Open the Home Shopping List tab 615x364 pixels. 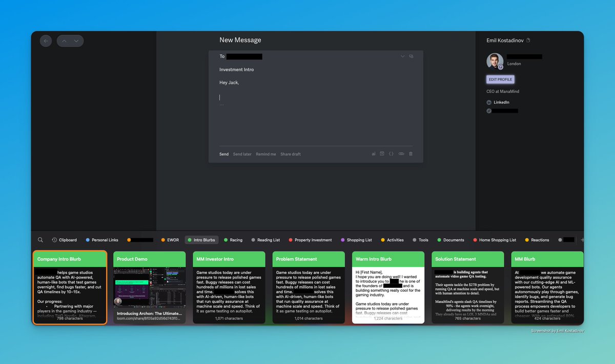point(494,240)
